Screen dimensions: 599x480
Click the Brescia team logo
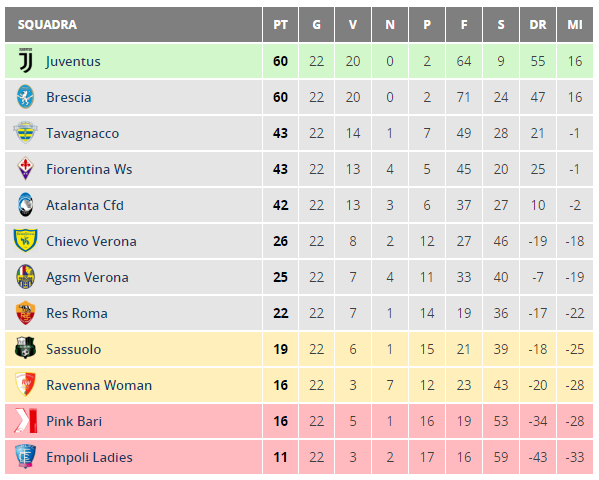[x=25, y=97]
